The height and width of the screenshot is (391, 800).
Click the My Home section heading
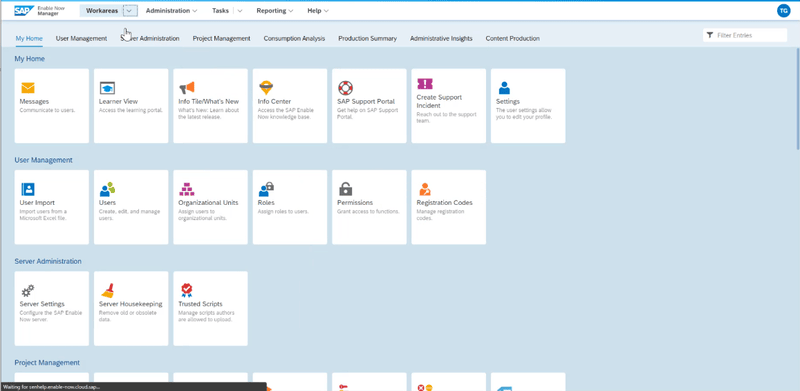(30, 59)
